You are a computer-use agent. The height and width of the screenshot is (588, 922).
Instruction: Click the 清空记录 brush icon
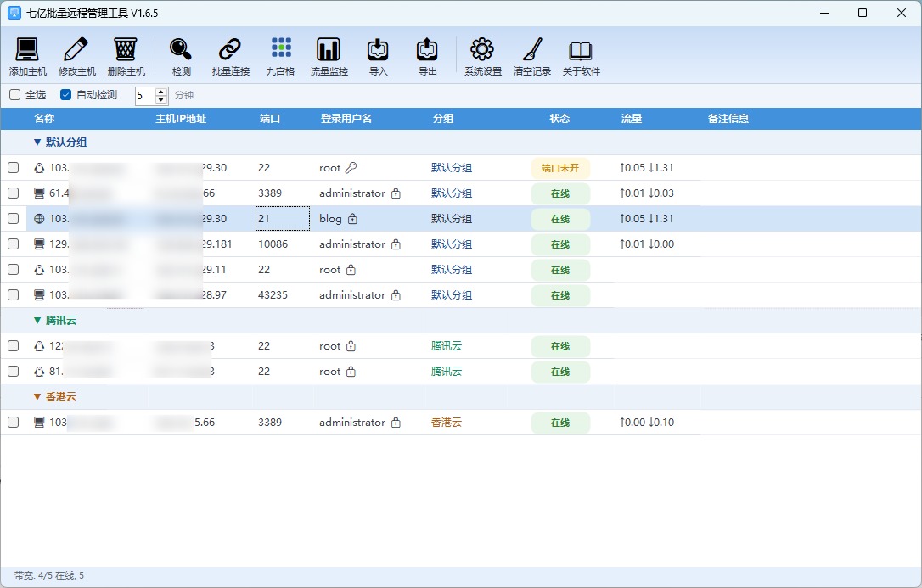532,50
